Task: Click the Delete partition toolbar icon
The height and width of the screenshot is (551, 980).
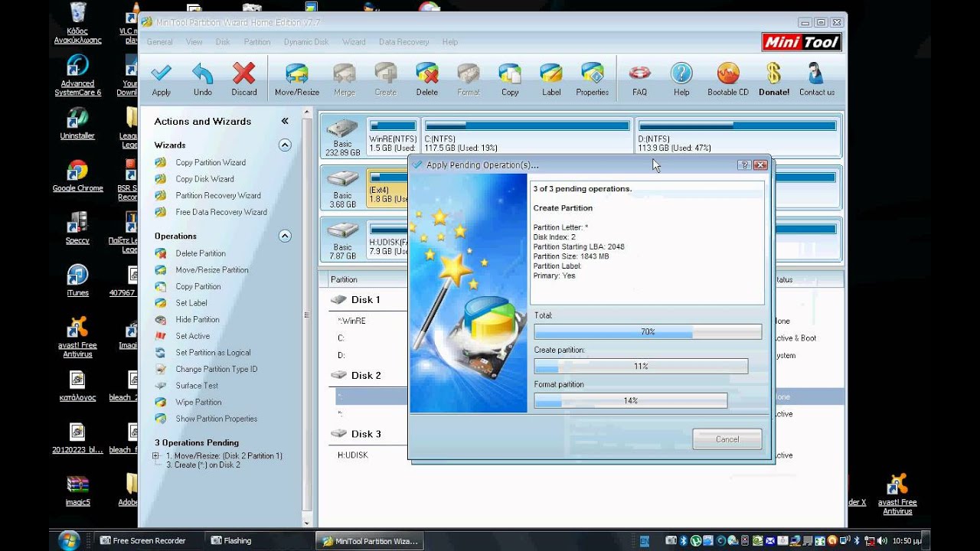Action: pyautogui.click(x=427, y=79)
